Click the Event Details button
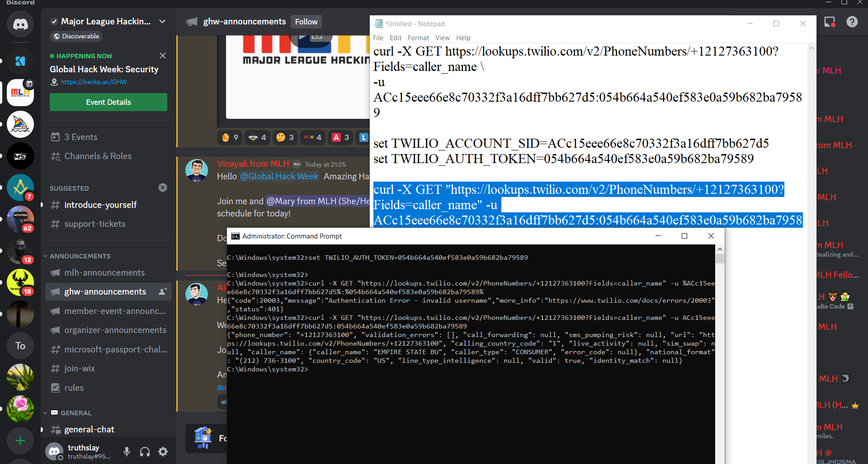Image resolution: width=868 pixels, height=464 pixels. tap(108, 102)
